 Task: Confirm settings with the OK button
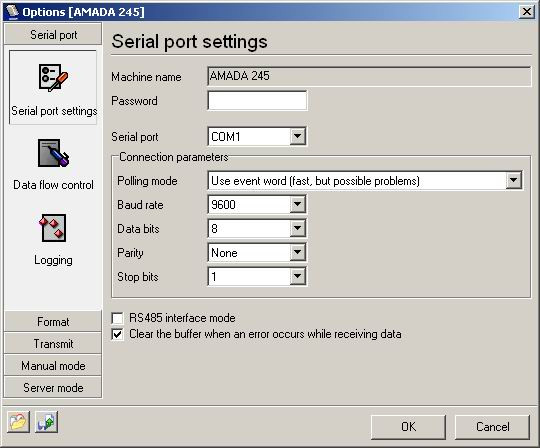tap(408, 427)
